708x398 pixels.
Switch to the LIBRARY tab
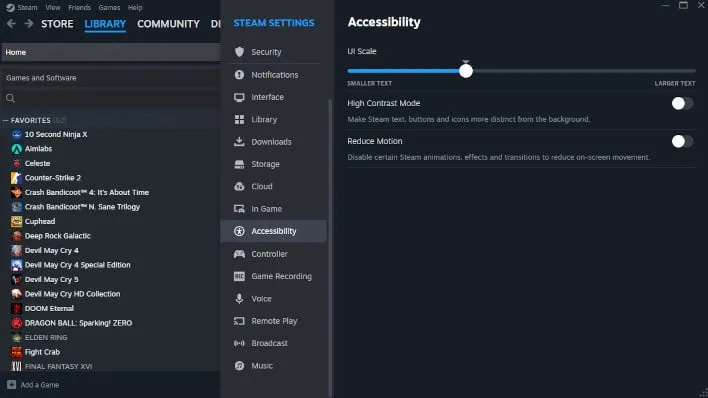point(105,24)
